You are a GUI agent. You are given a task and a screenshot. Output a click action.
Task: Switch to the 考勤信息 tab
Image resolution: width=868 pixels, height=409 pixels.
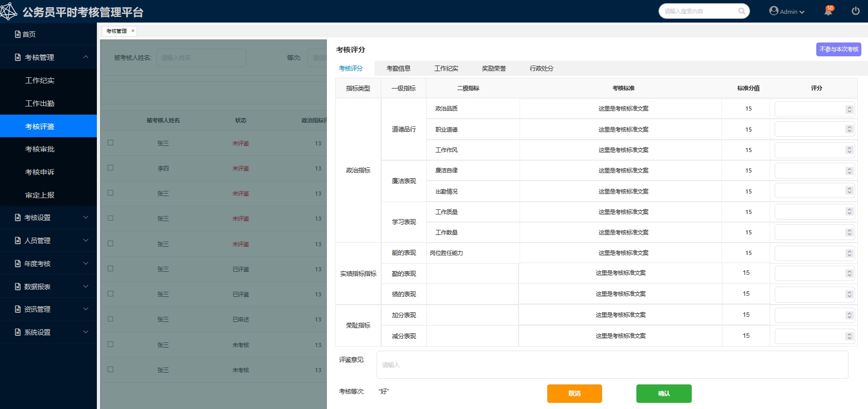398,69
